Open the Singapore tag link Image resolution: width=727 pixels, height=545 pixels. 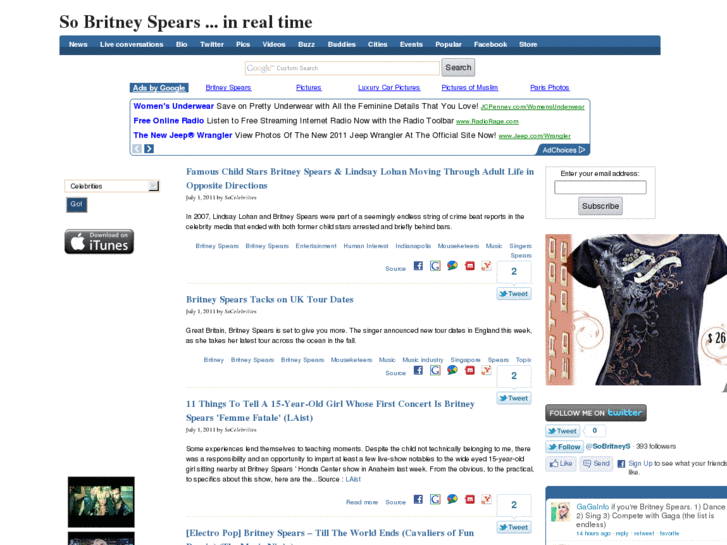[x=465, y=360]
